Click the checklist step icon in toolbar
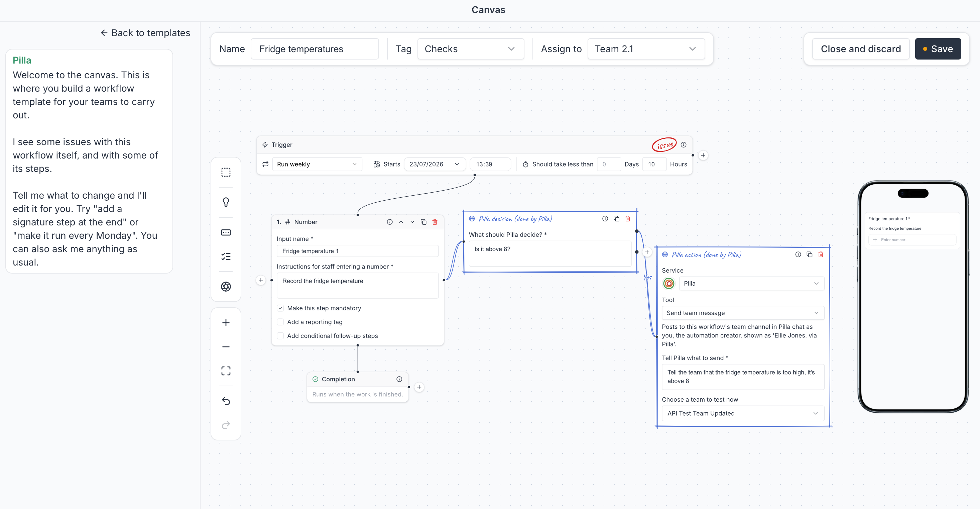This screenshot has height=509, width=980. coord(226,257)
